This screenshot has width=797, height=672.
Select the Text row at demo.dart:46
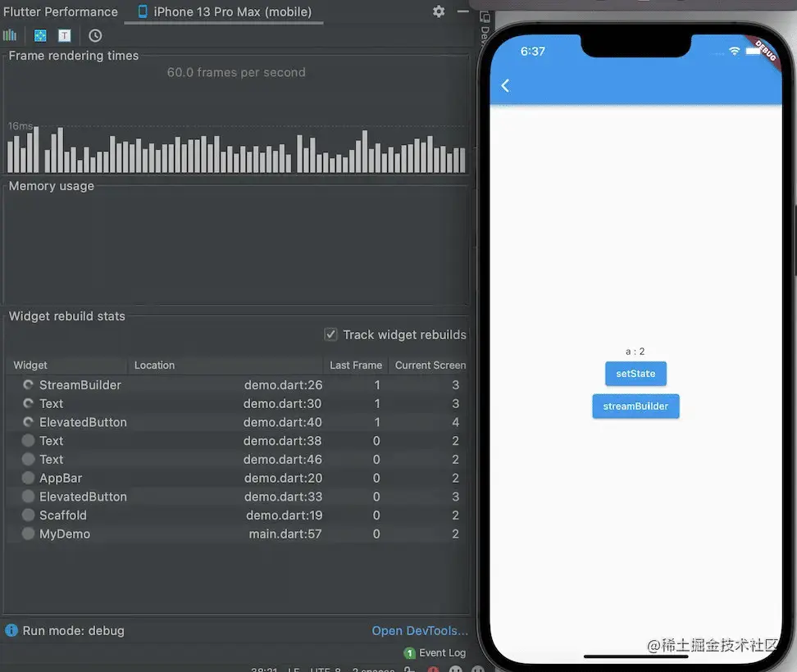(x=237, y=460)
